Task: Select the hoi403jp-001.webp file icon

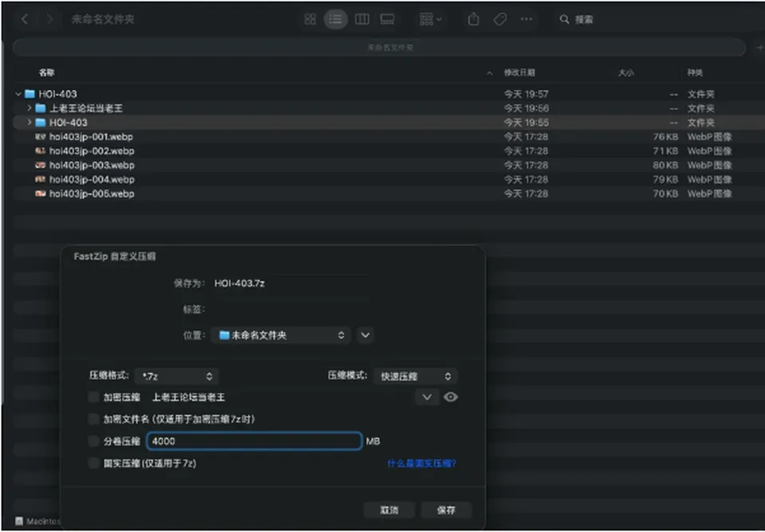Action: [41, 137]
